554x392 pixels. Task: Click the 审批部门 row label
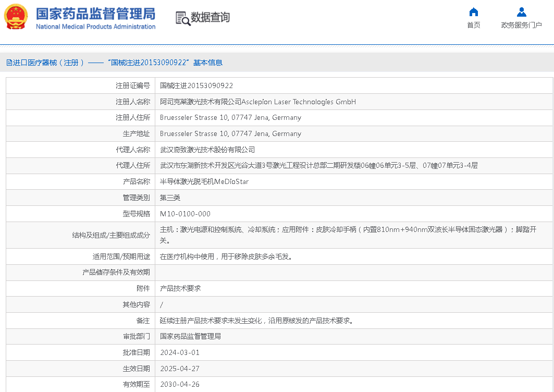(x=137, y=336)
